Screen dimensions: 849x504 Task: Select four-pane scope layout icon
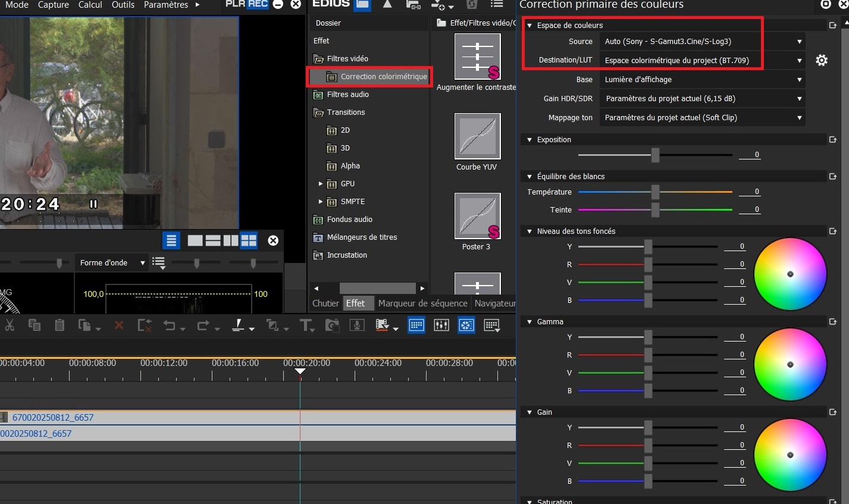249,240
